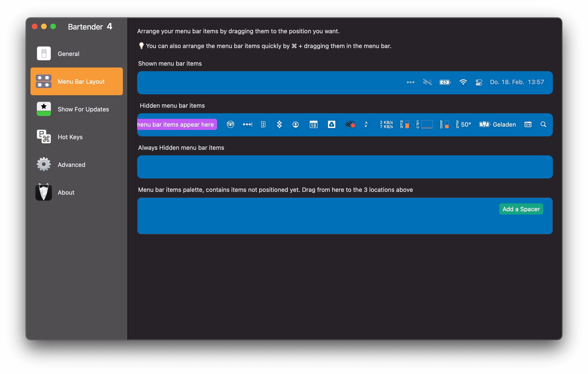This screenshot has height=374, width=588.
Task: Select the MEM memory usage indicator
Action: [x=405, y=124]
